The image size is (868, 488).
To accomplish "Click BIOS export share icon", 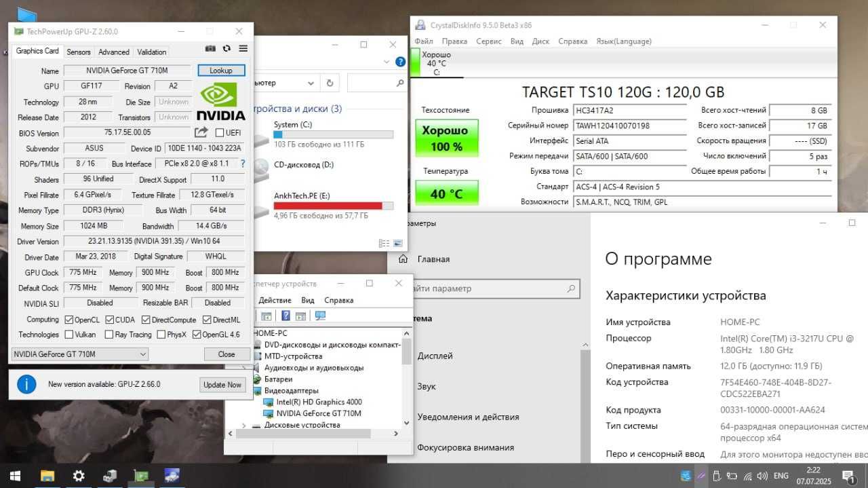I will coord(201,132).
